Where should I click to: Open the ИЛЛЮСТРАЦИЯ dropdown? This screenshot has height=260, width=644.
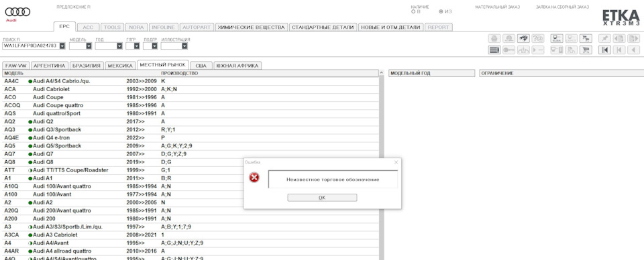(x=185, y=46)
